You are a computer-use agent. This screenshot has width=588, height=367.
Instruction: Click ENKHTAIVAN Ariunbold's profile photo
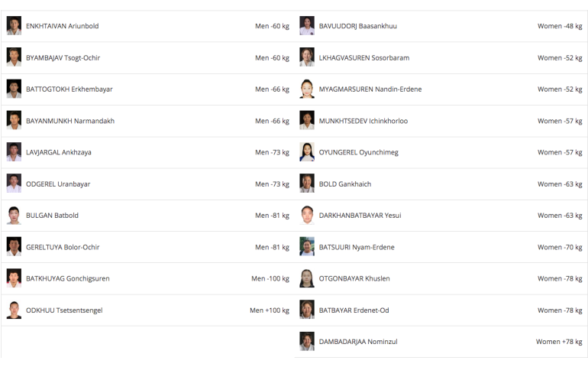pos(14,26)
